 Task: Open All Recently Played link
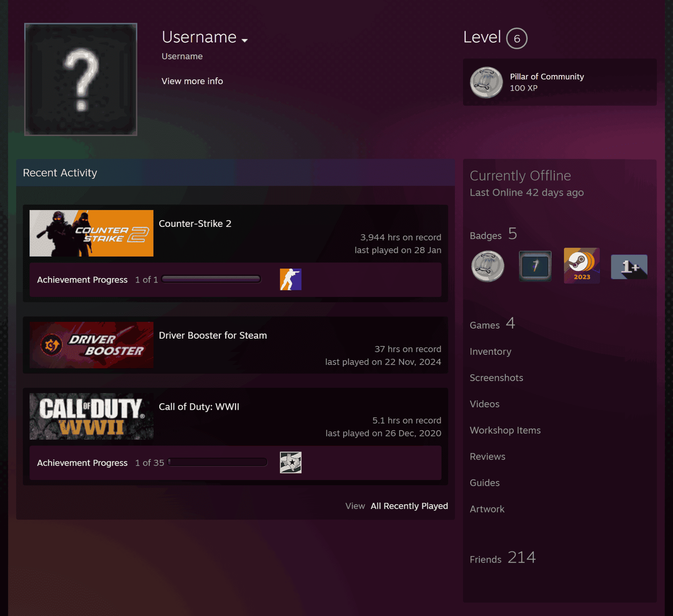(409, 506)
